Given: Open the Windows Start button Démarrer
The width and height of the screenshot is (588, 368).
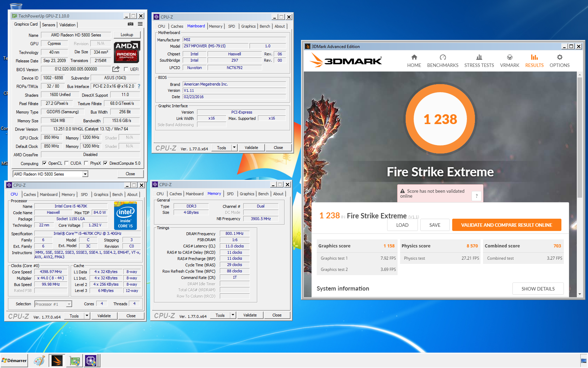Looking at the screenshot, I should pyautogui.click(x=14, y=361).
